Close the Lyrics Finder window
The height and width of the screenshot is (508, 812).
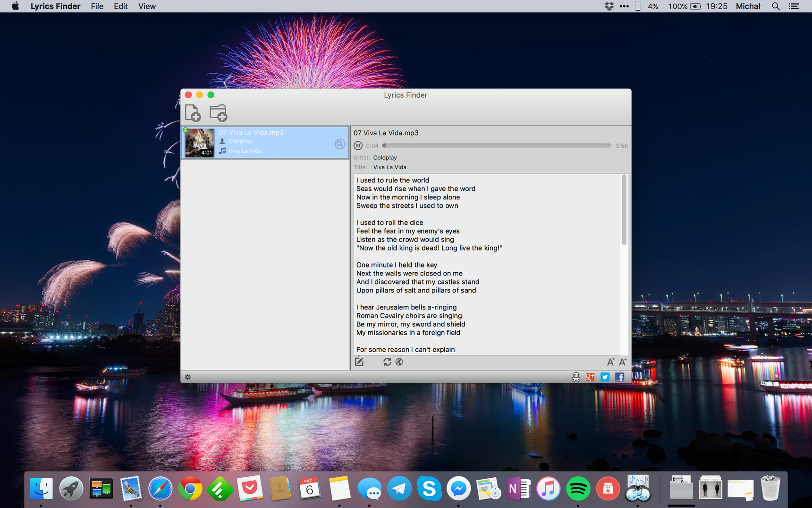coord(188,95)
